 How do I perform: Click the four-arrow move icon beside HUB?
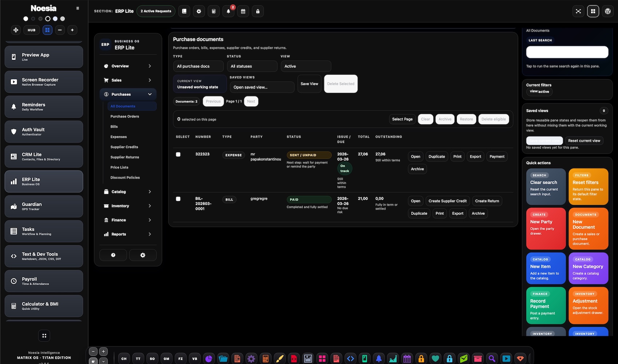[16, 30]
